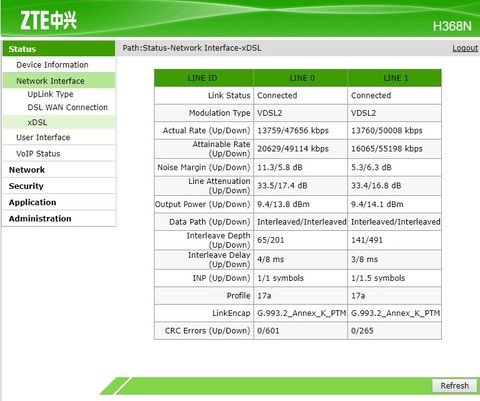Viewport: 480px width, 401px height.
Task: Click the 33.4/16.8 dB value
Action: tap(376, 186)
